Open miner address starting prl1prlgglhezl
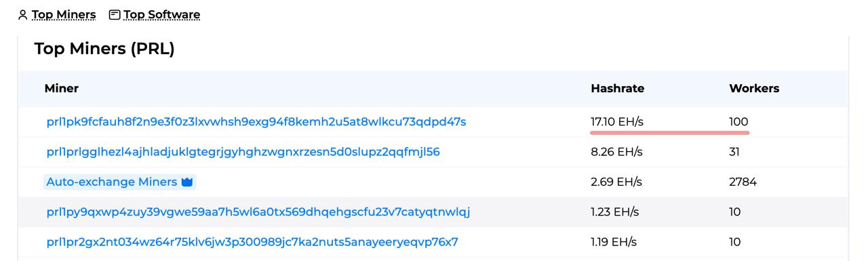The image size is (868, 261). 243,152
